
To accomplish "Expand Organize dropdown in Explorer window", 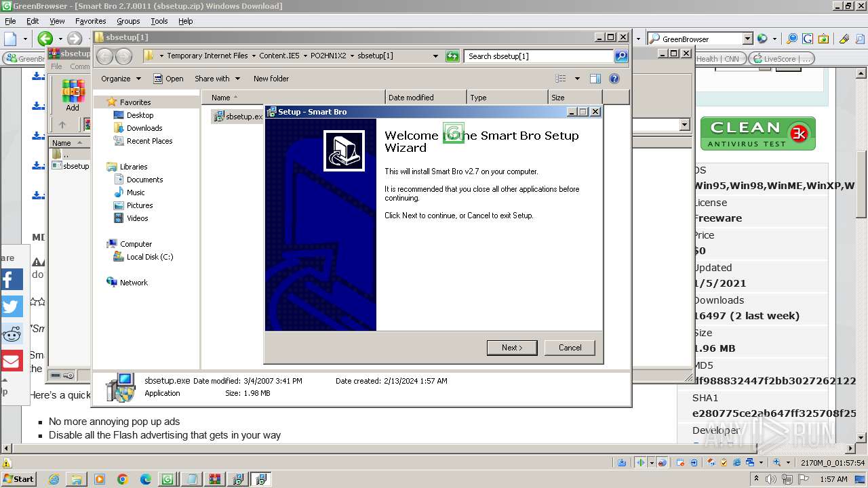I will [x=121, y=79].
